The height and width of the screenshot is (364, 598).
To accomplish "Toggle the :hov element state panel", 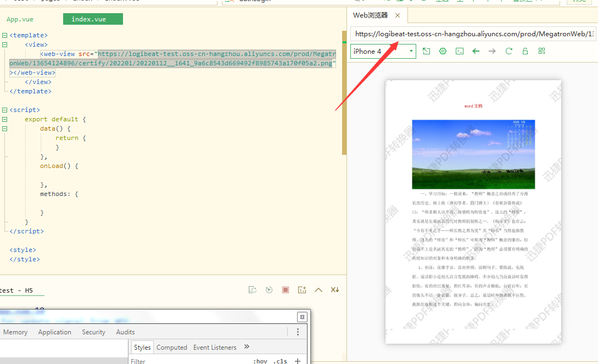I will [260, 361].
